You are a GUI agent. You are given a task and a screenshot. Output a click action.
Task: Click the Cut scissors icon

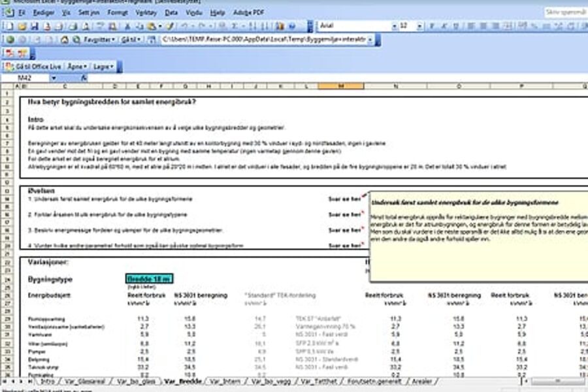pyautogui.click(x=127, y=26)
